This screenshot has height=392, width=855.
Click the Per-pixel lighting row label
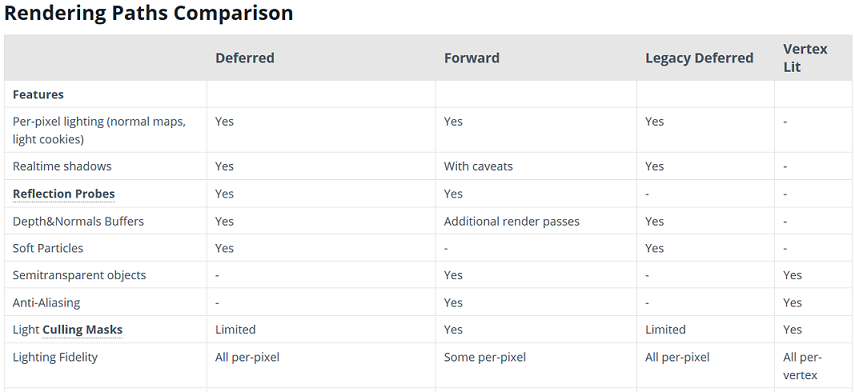click(99, 130)
